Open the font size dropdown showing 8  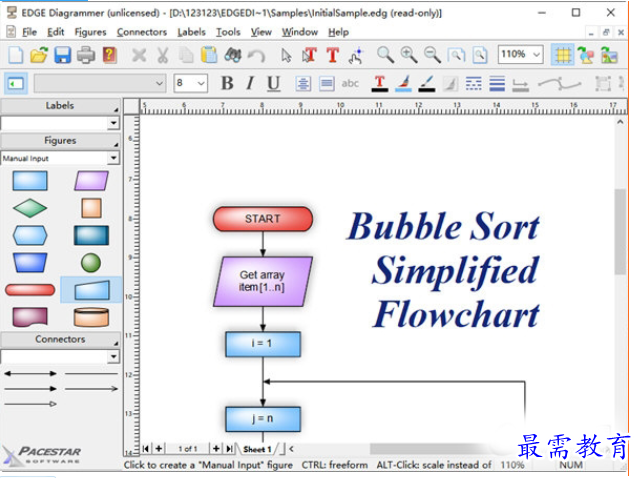click(201, 84)
